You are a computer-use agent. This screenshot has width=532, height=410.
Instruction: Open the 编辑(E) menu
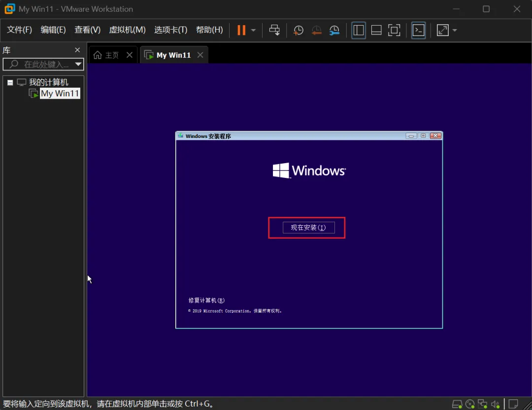coord(53,30)
